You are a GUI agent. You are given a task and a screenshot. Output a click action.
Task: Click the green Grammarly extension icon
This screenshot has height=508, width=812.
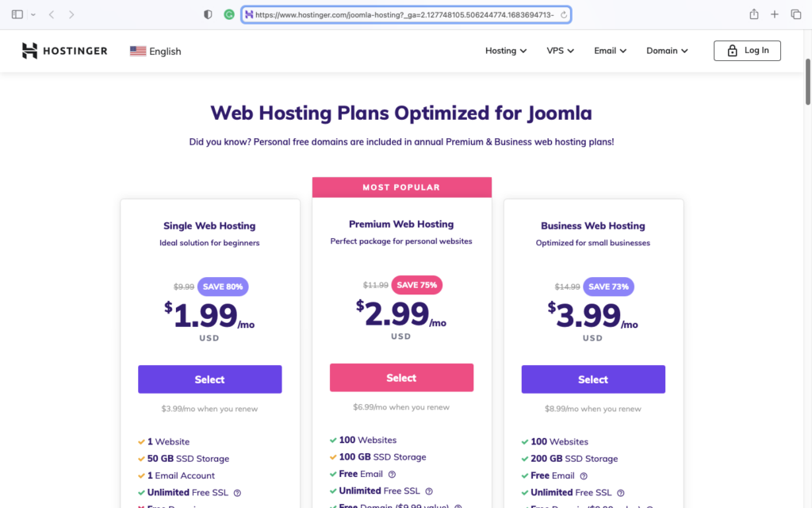click(x=229, y=14)
